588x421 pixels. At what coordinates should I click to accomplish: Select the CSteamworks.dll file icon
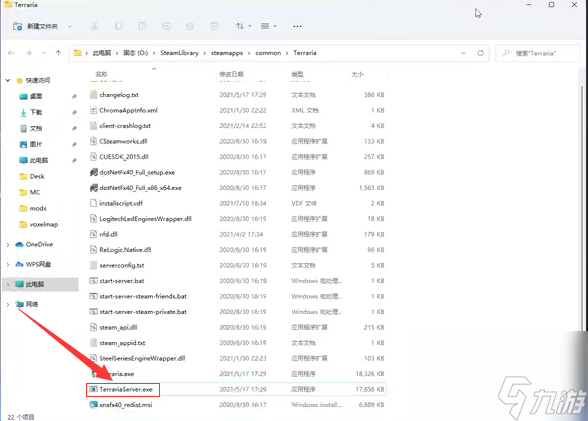pos(93,141)
